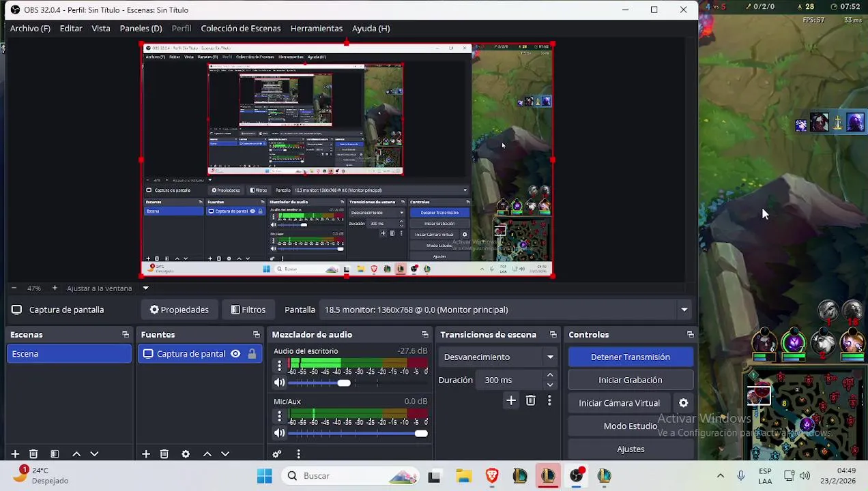868x491 pixels.
Task: Open source Propiedades button
Action: pos(179,310)
